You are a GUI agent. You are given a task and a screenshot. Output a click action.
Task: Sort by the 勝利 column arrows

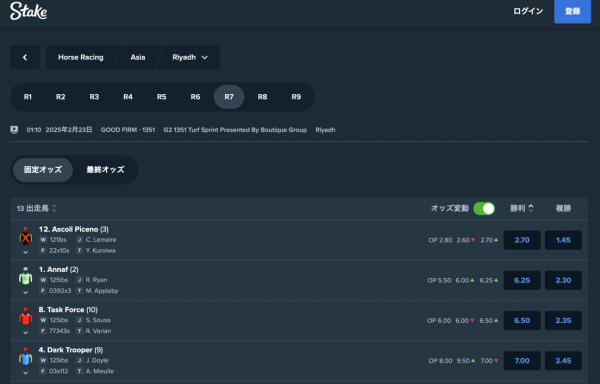tap(531, 208)
